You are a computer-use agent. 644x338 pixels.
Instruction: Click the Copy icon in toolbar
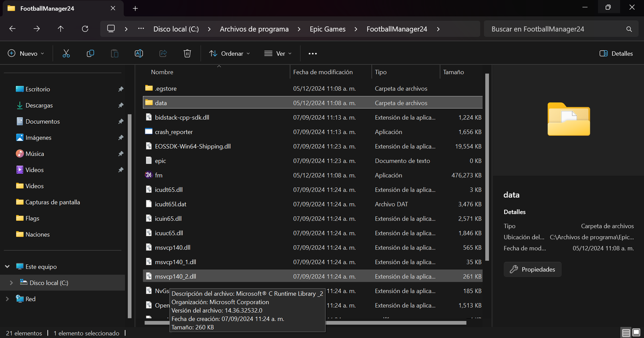pos(91,53)
